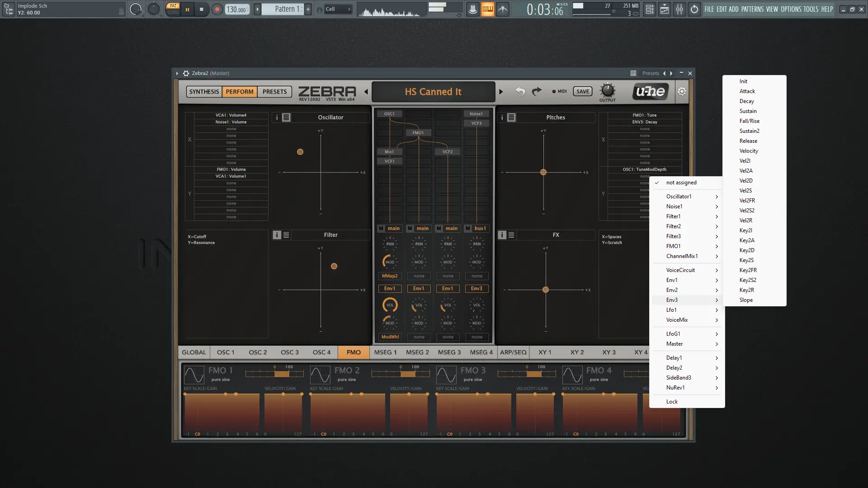
Task: Toggle mute M on first main lane
Action: [381, 228]
